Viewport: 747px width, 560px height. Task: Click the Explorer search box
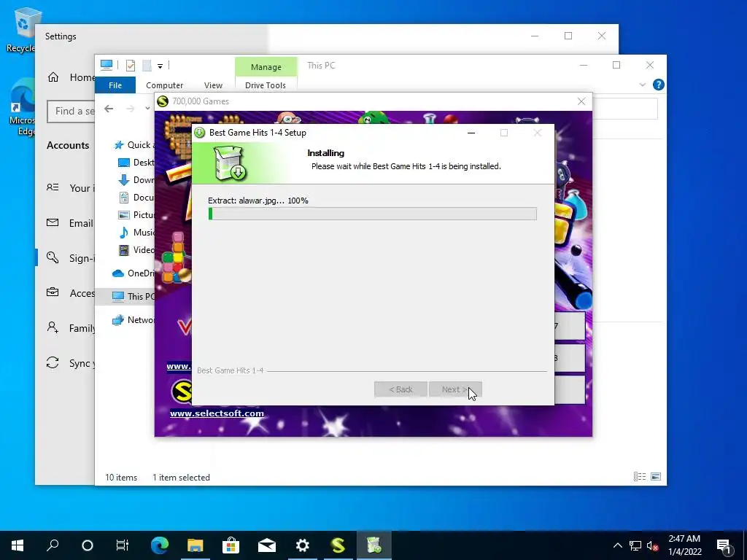pyautogui.click(x=624, y=109)
